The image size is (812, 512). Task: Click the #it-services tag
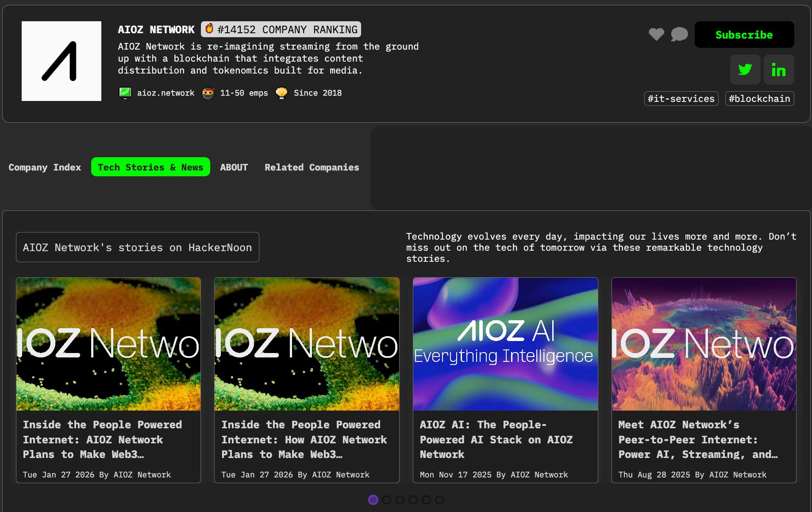pos(681,99)
